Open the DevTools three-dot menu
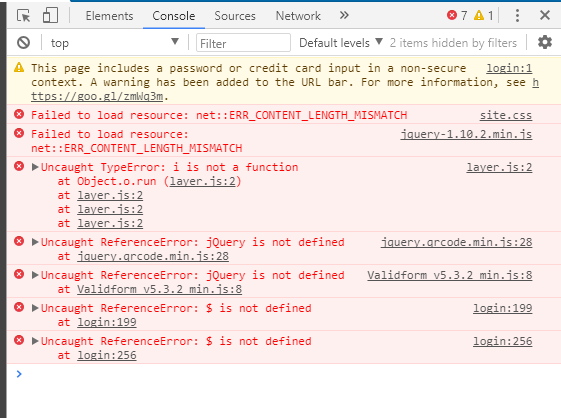561x418 pixels. (x=517, y=15)
